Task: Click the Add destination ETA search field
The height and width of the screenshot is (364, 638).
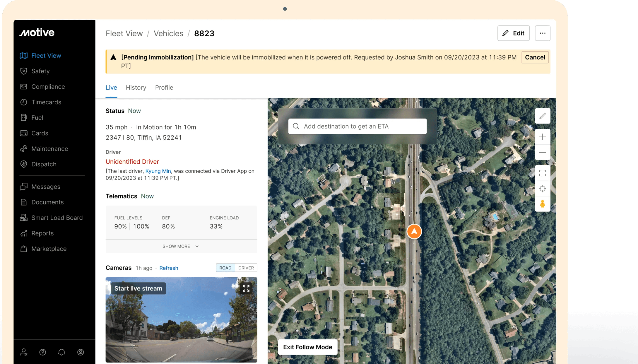Action: pyautogui.click(x=357, y=126)
